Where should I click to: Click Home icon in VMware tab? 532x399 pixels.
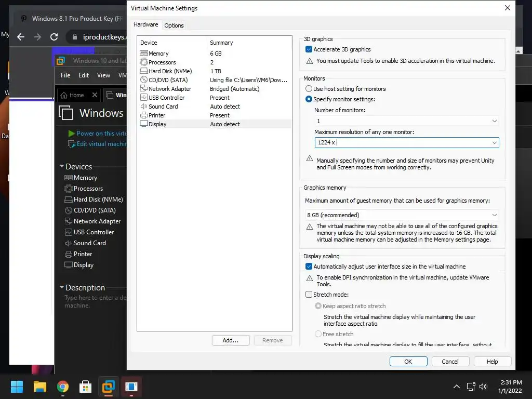[64, 96]
